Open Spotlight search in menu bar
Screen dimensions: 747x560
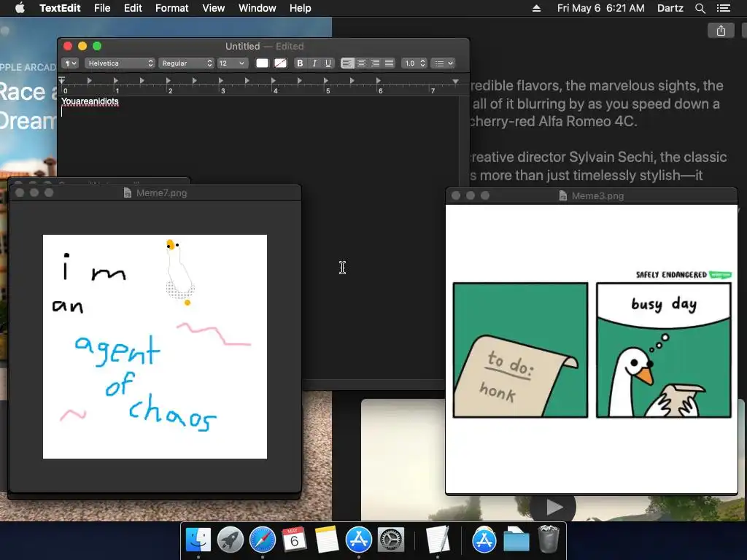[700, 8]
